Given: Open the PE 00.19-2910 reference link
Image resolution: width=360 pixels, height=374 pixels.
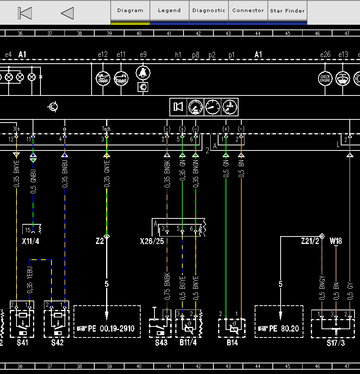Looking at the screenshot, I should click(x=107, y=321).
